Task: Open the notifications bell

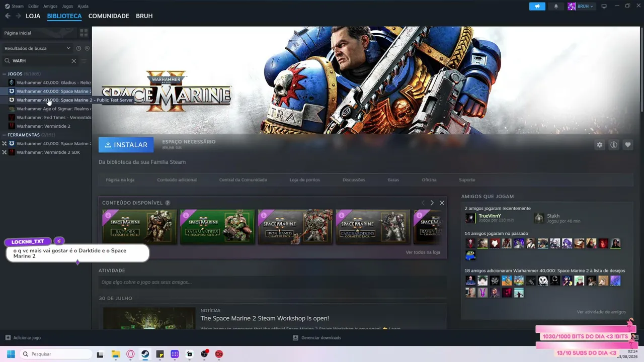Action: [556, 6]
